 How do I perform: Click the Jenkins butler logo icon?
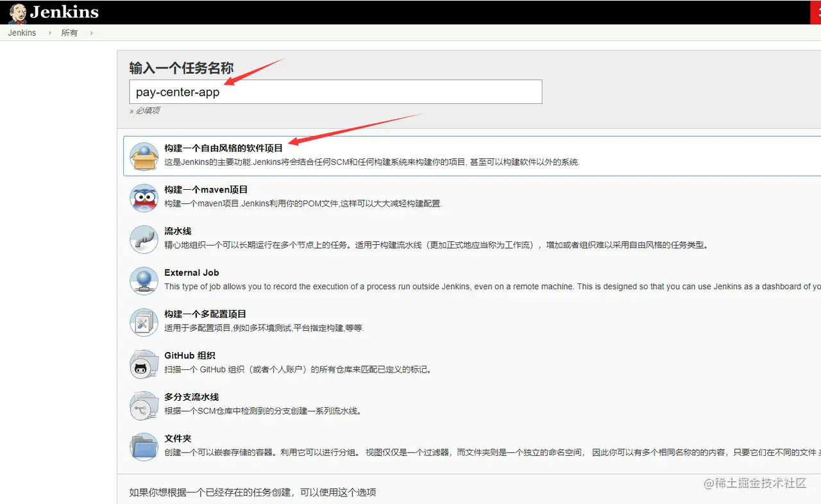click(17, 12)
